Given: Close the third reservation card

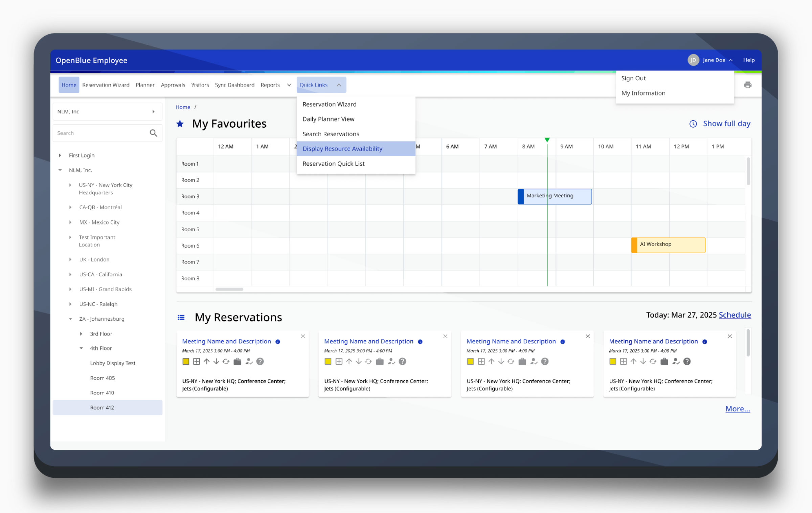Looking at the screenshot, I should (x=588, y=336).
